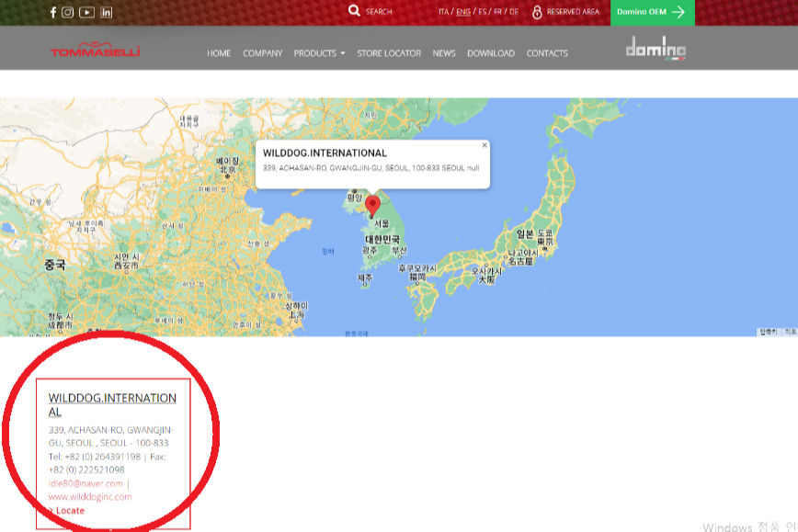Open the WILDDOG.INTERNATIONAL store heading link

[112, 405]
